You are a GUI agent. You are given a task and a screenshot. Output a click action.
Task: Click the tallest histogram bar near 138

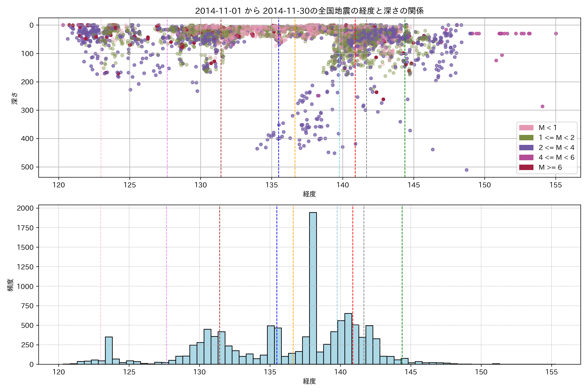313,287
